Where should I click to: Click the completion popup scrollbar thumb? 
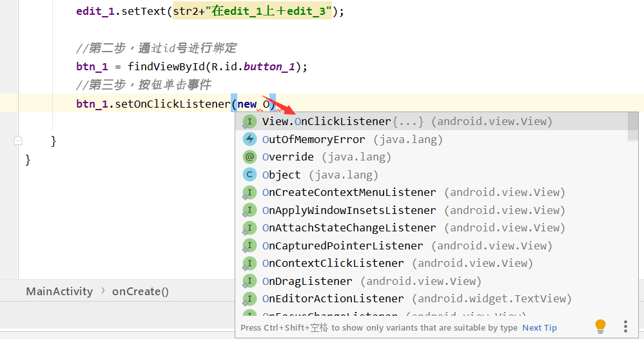pos(633,127)
